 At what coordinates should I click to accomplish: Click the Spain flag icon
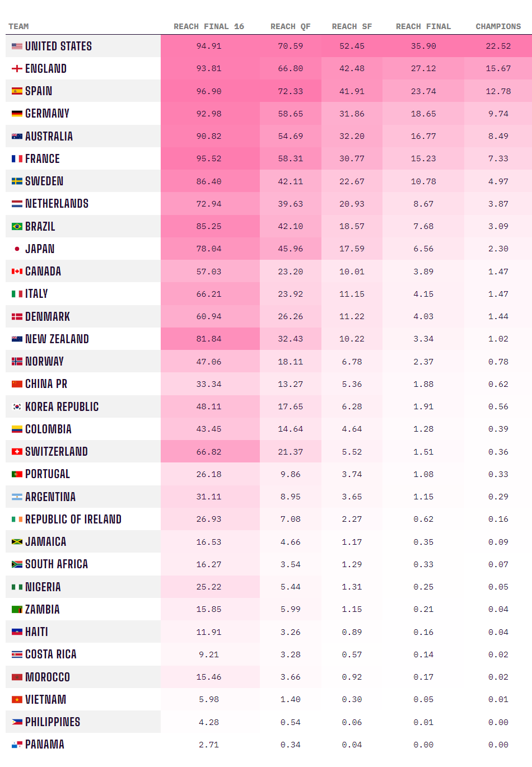[17, 91]
